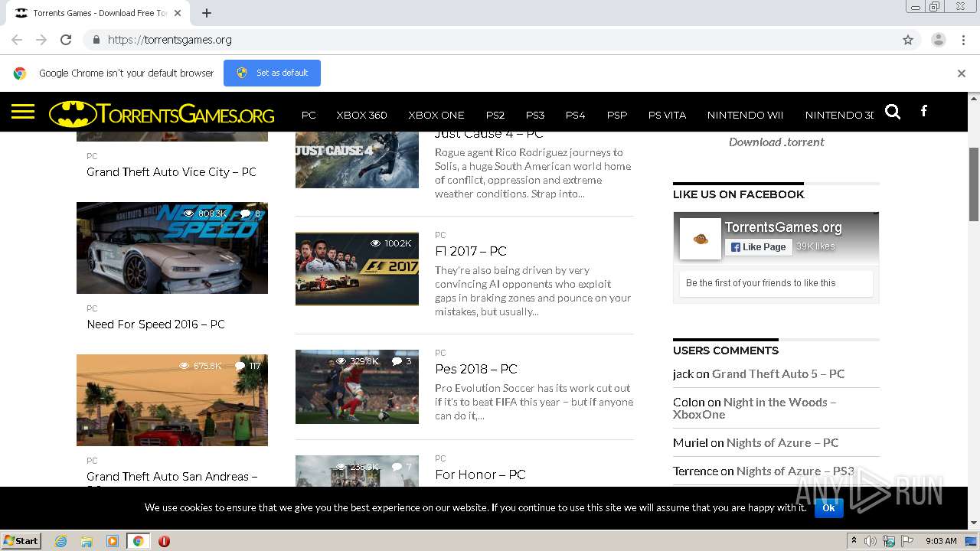Open Internet Explorer from the taskbar
This screenshot has width=980, height=551.
[60, 541]
